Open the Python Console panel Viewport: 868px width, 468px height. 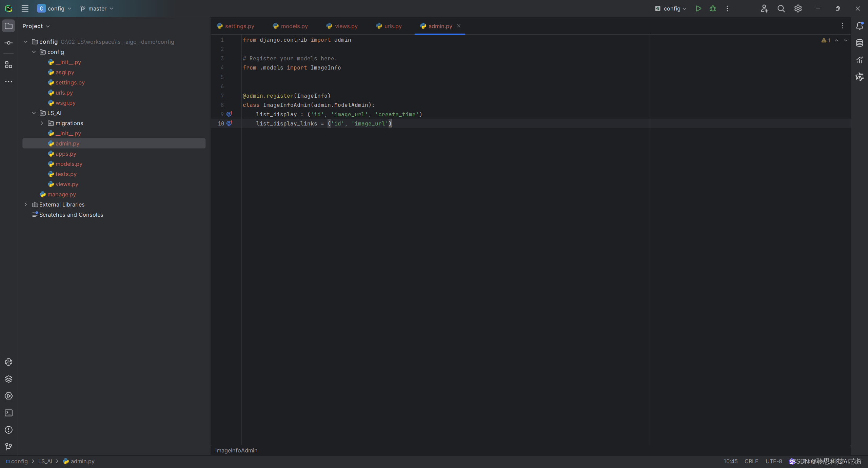pos(8,362)
